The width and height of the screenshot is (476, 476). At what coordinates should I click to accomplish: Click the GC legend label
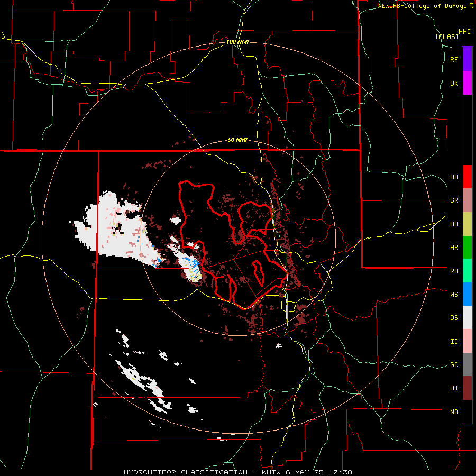point(454,365)
